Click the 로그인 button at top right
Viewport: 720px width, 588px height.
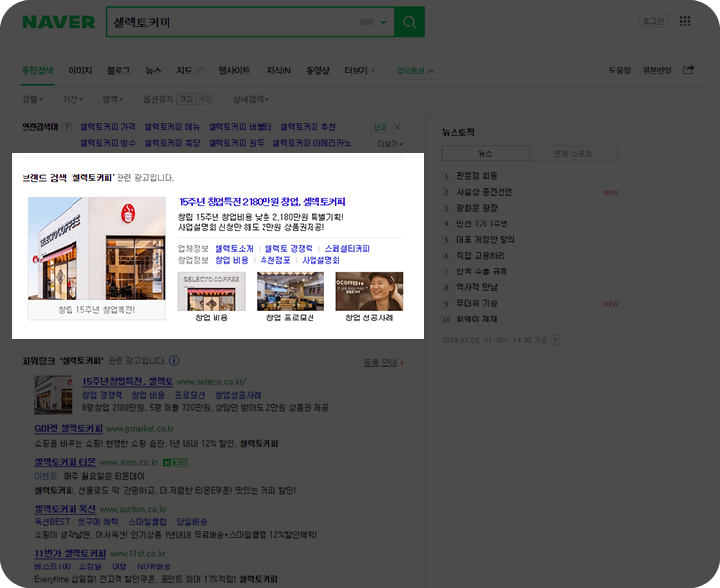[x=653, y=22]
